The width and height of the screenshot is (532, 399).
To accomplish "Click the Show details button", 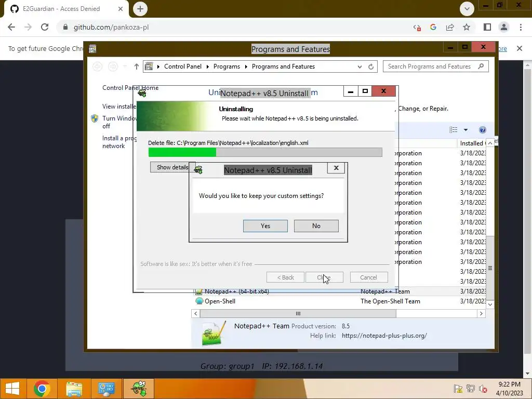I will coord(172,167).
